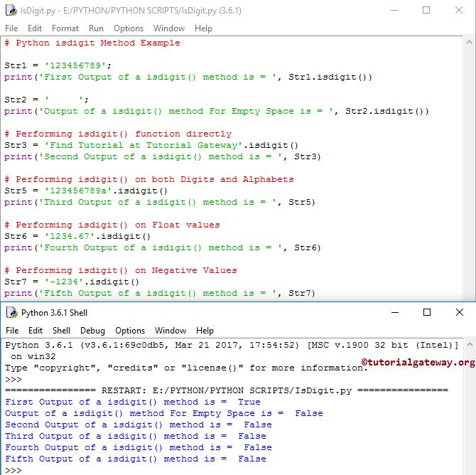Click the print 'Second Output' code line
This screenshot has height=475, width=476.
pyautogui.click(x=163, y=156)
